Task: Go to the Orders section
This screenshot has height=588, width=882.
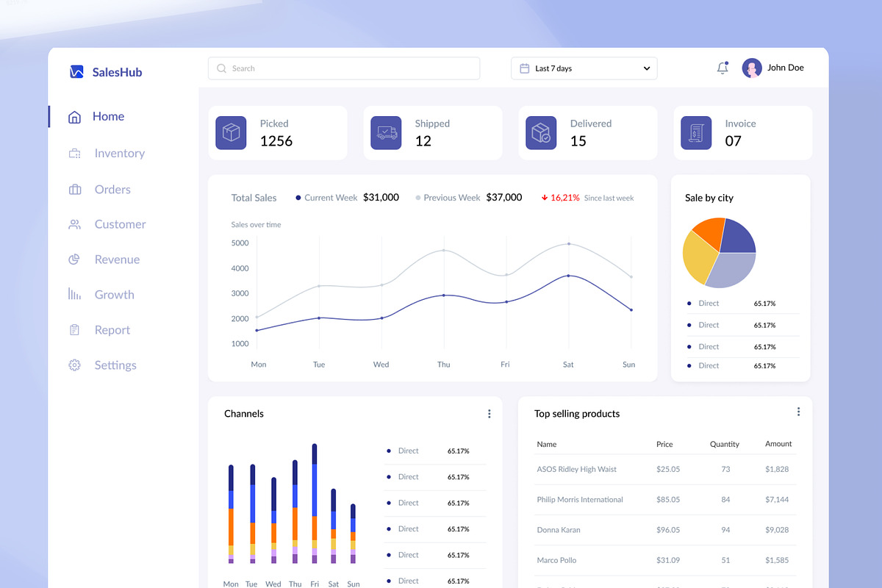Action: click(112, 190)
